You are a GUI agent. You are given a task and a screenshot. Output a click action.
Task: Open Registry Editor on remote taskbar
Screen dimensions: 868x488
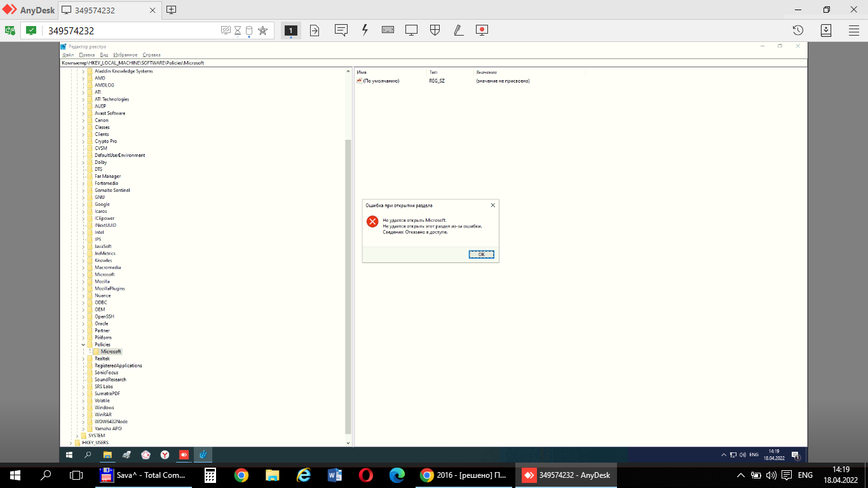(x=203, y=455)
